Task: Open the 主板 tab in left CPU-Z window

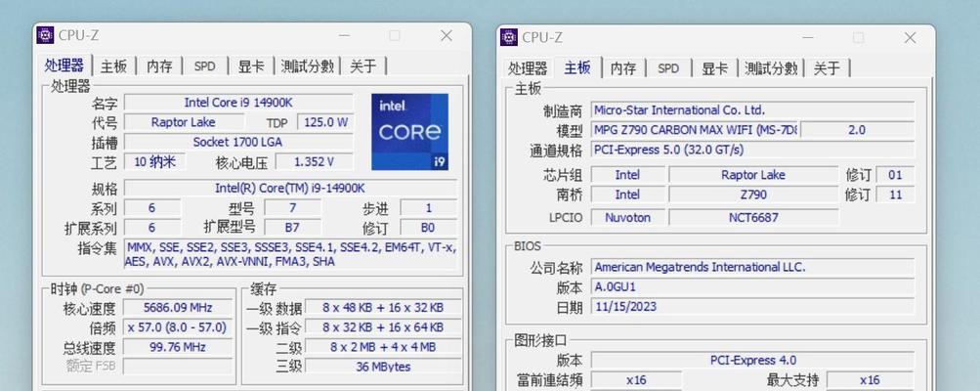Action: (x=113, y=66)
